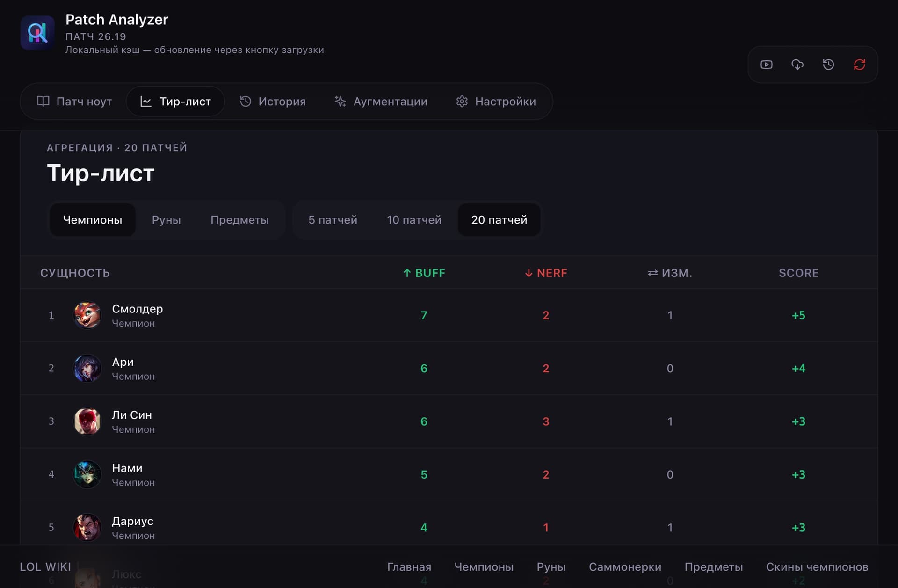The height and width of the screenshot is (588, 898).
Task: Sort by the BUFF column header
Action: click(x=424, y=273)
